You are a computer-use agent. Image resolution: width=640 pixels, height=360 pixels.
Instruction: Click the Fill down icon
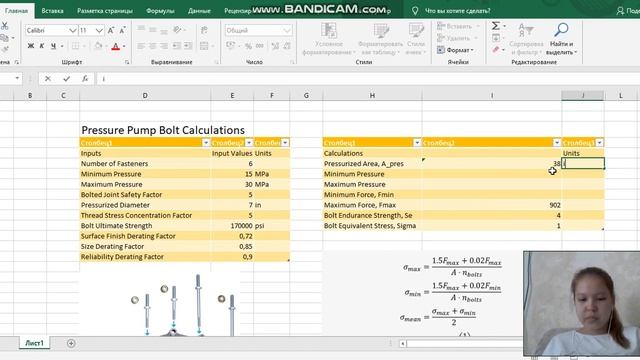click(496, 38)
